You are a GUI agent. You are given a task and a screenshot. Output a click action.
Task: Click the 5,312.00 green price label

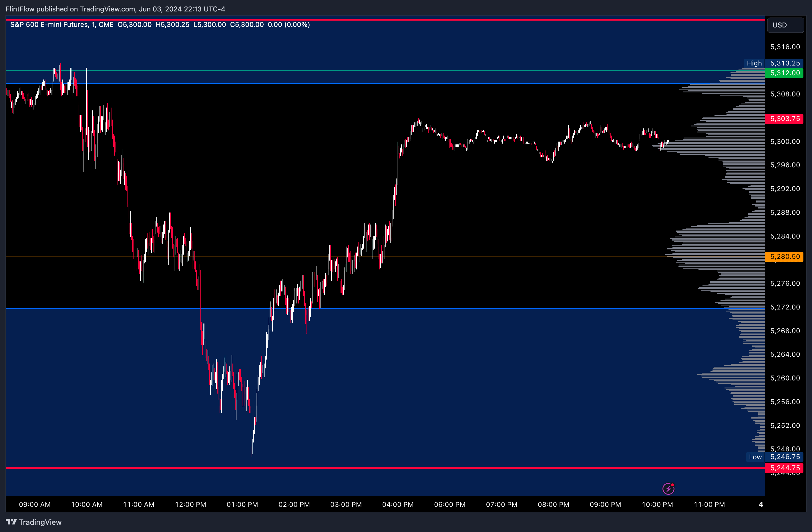point(784,73)
